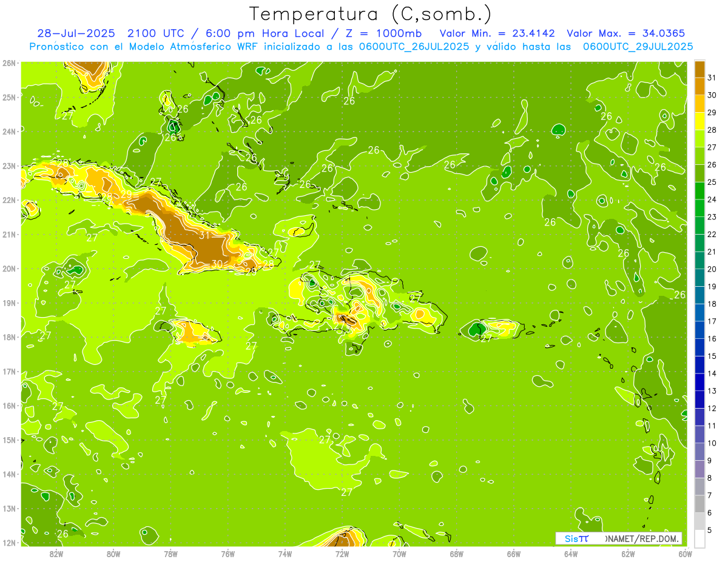The height and width of the screenshot is (562, 728).
Task: Click the colorbar tick label 15
Action: [x=712, y=356]
